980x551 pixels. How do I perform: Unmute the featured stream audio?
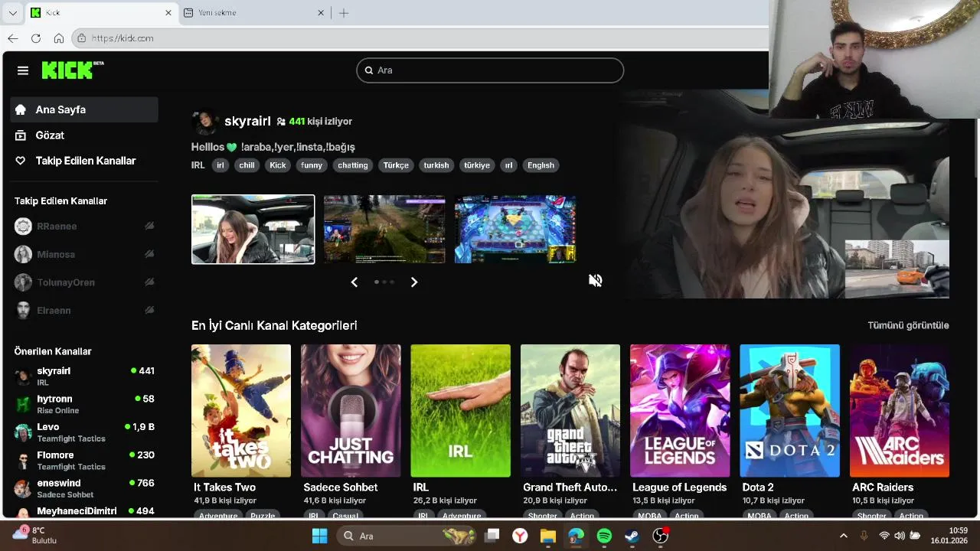click(595, 281)
